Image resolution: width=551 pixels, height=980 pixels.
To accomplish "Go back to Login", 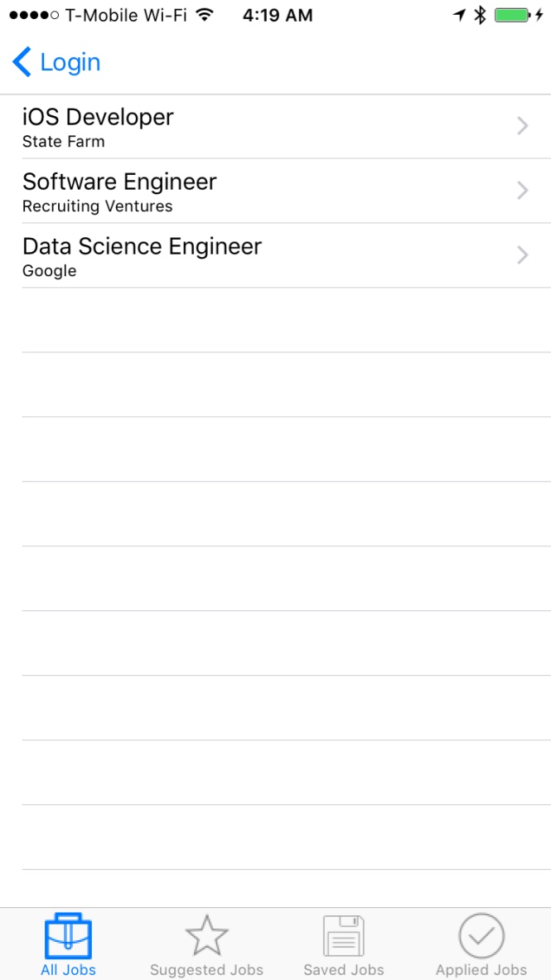I will click(x=70, y=62).
